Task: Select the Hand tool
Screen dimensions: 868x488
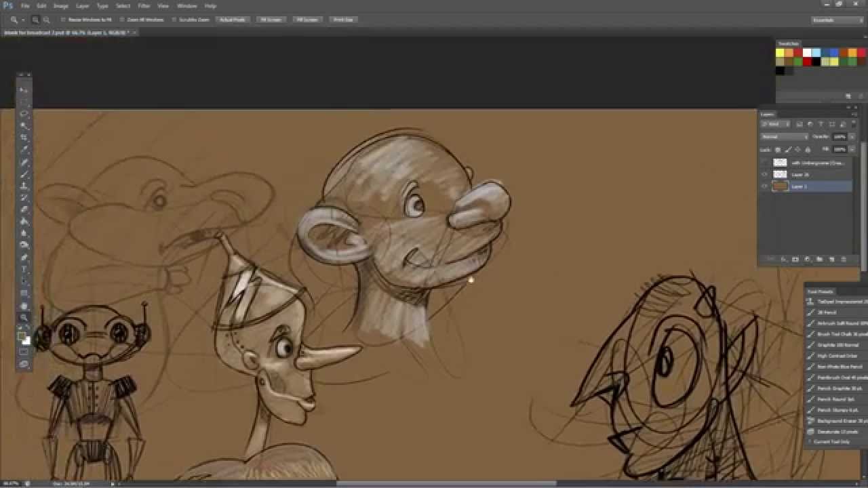Action: click(x=24, y=305)
